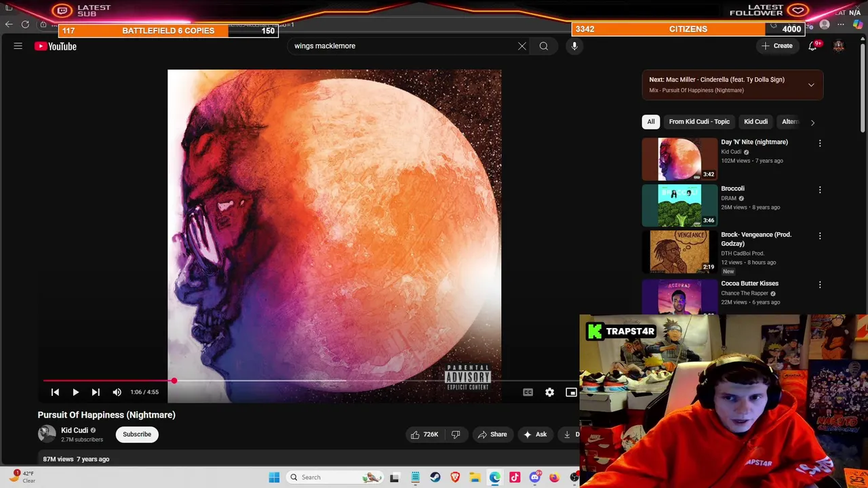
Task: Click the Chance The Rapper channel name
Action: click(x=745, y=293)
